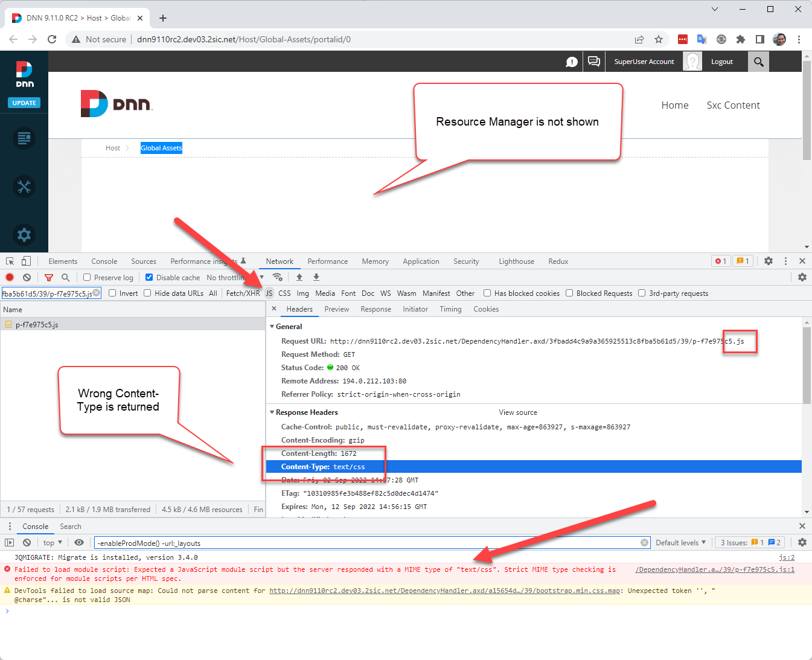This screenshot has width=812, height=660.
Task: Open the Sxc Content navigation link
Action: (733, 104)
